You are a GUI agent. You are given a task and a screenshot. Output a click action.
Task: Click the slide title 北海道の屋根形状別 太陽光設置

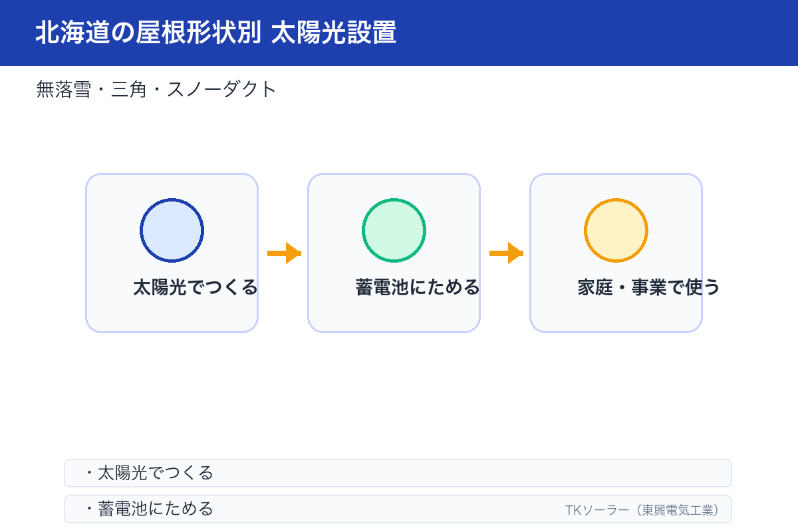point(215,33)
